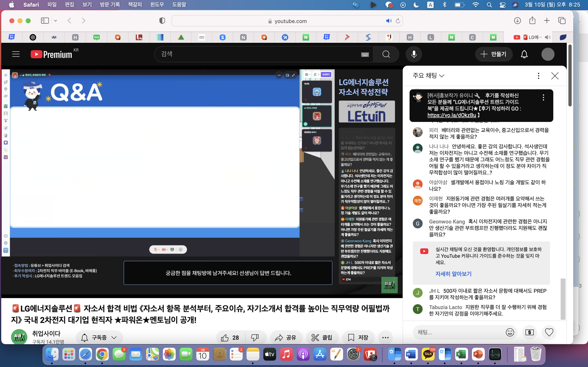Mute the tab using address bar speaker
Screen dimensions: 588x367
(x=389, y=21)
